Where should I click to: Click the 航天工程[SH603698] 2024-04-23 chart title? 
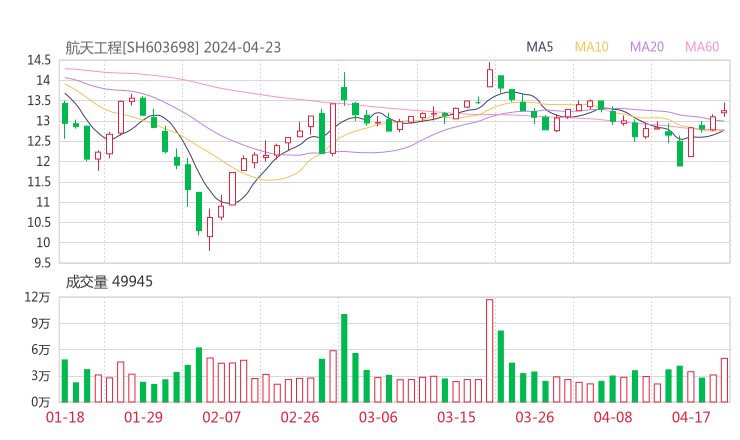point(173,48)
